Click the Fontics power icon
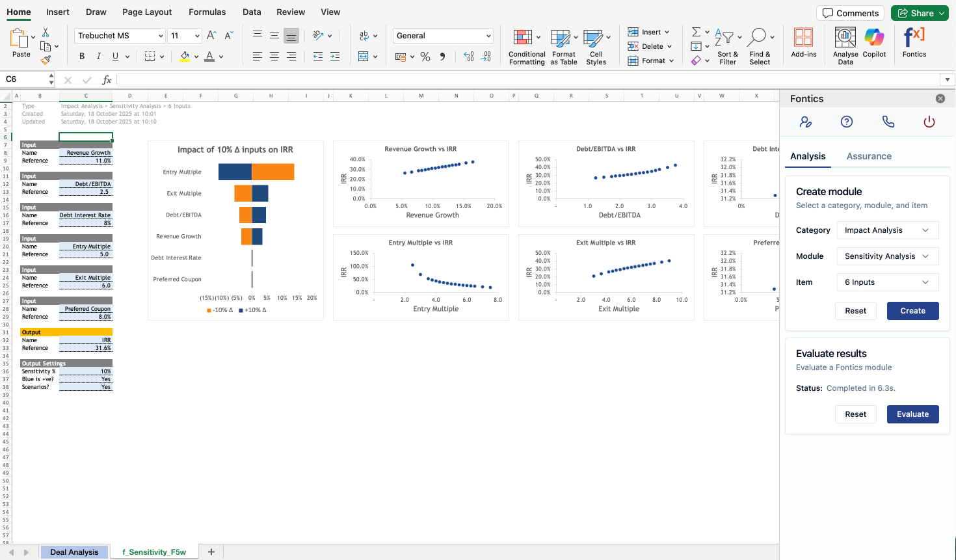This screenshot has height=560, width=956. point(929,122)
